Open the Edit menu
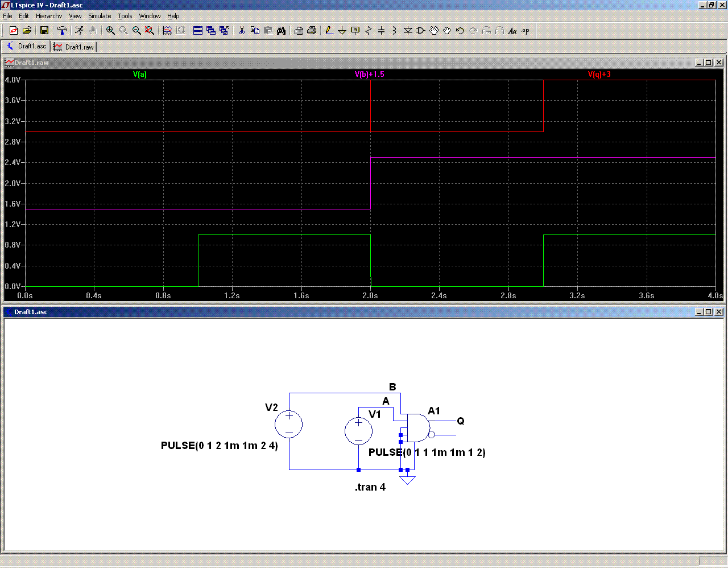The height and width of the screenshot is (568, 728). pyautogui.click(x=24, y=16)
